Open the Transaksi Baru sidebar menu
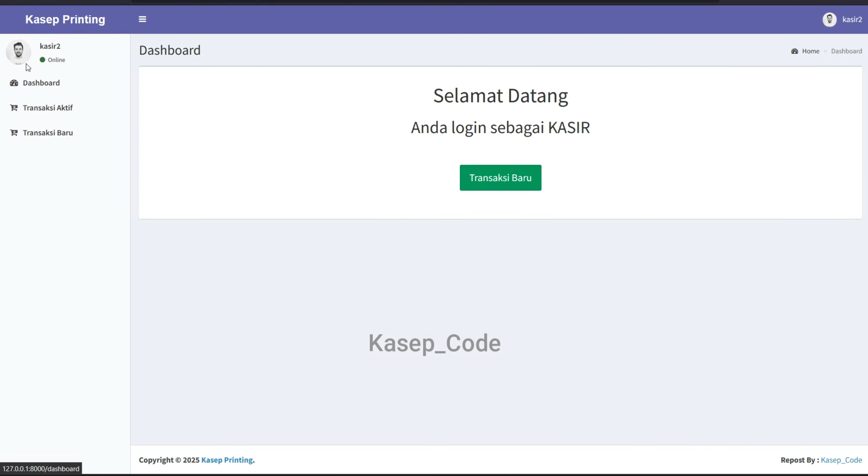Screen dimensions: 868x476 click(x=65, y=133)
